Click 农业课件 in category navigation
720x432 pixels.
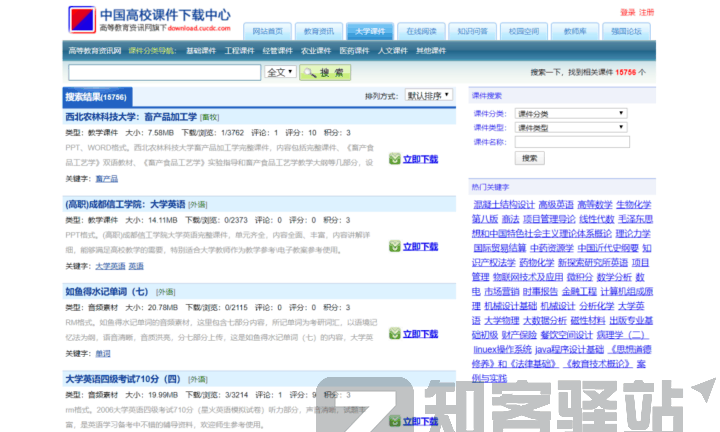click(316, 50)
